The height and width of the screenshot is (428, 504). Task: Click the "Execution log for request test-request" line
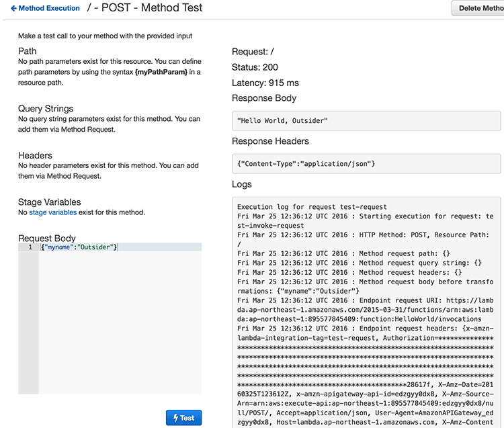coord(312,207)
